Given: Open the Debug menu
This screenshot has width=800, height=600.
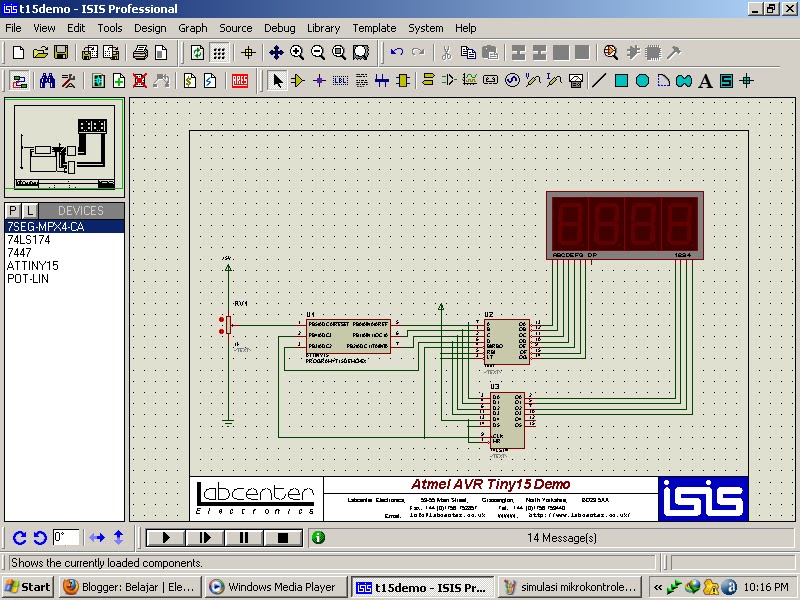Looking at the screenshot, I should [279, 28].
